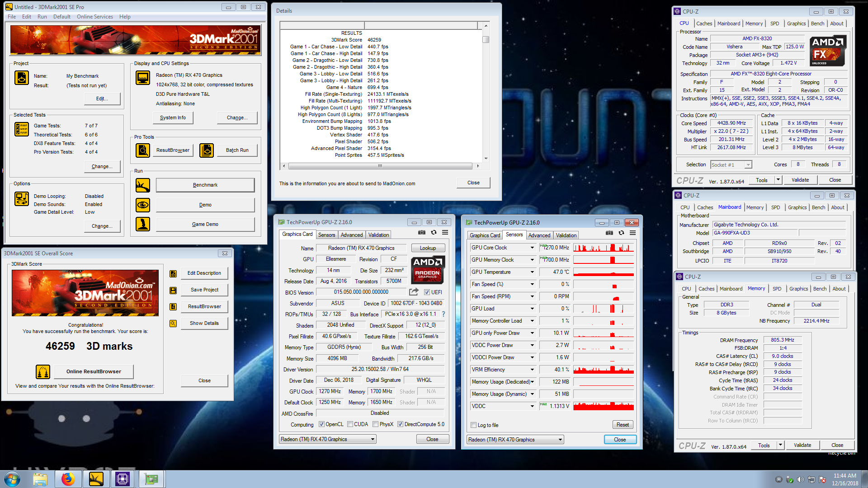Open VRM Efficiency sensor dropdown
This screenshot has height=488, width=868.
(x=532, y=370)
